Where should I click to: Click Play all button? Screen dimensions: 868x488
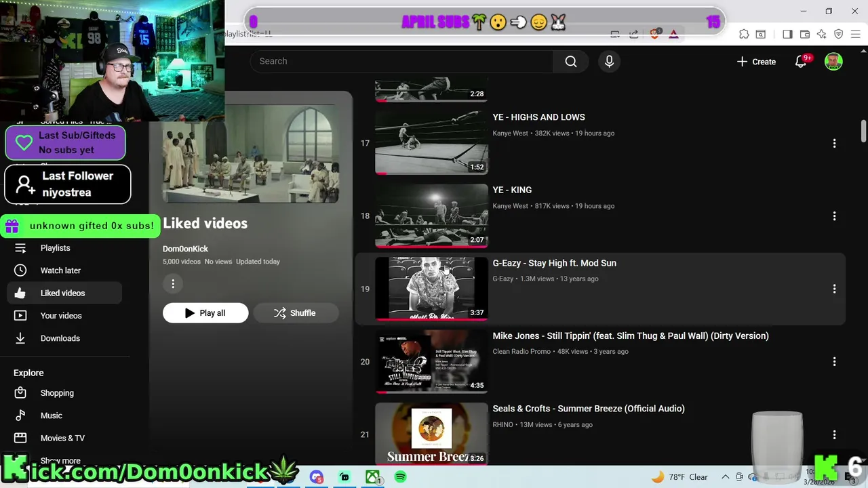point(205,313)
